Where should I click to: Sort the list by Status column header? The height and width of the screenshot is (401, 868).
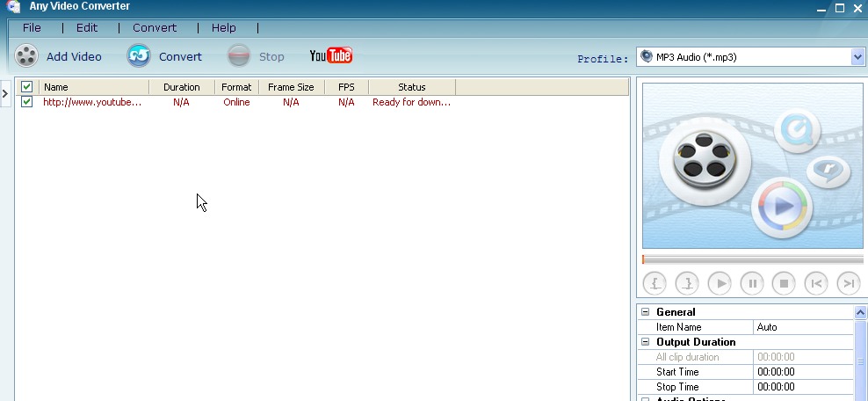click(411, 87)
